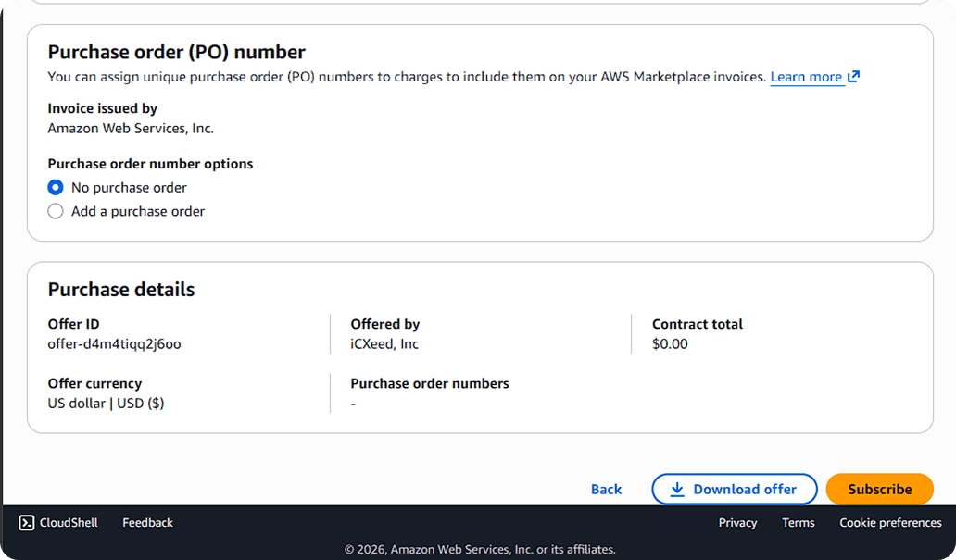Image resolution: width=956 pixels, height=560 pixels.
Task: Click the 2026 Amazon Web Services copyright text
Action: point(480,550)
